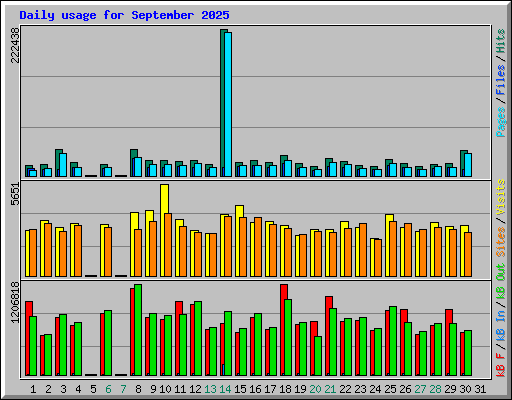Viewport: 512px width, 400px height.
Task: Click the "Daily usage for September 2025" title
Action: click(124, 16)
